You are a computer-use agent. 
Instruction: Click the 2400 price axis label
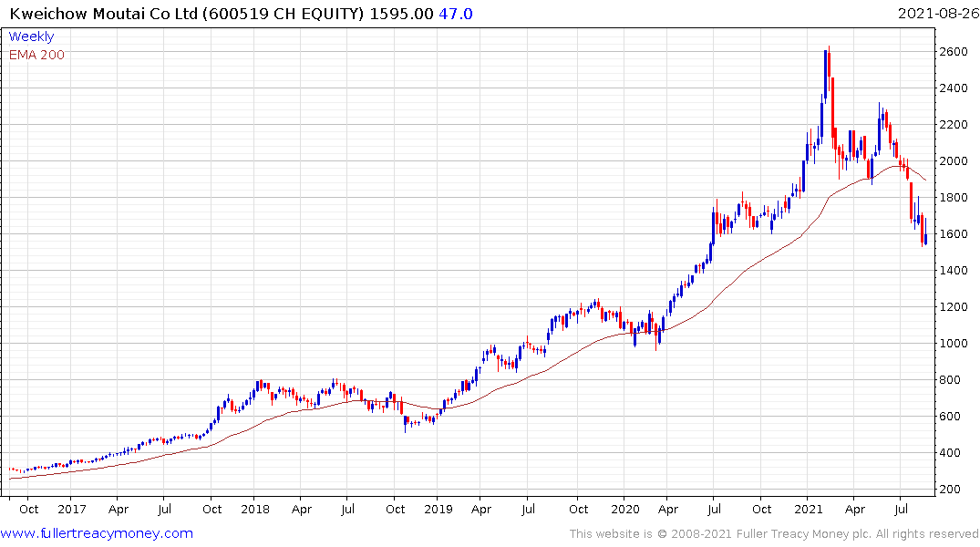point(954,88)
